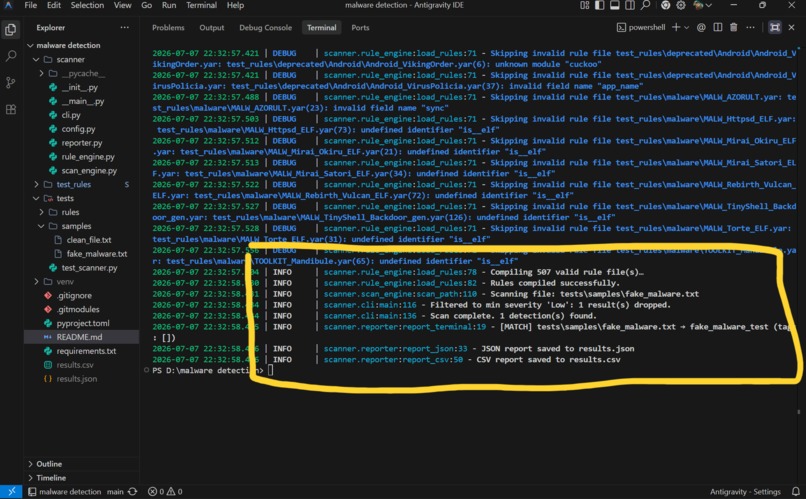Open fake_malware.txt sample file

[97, 254]
